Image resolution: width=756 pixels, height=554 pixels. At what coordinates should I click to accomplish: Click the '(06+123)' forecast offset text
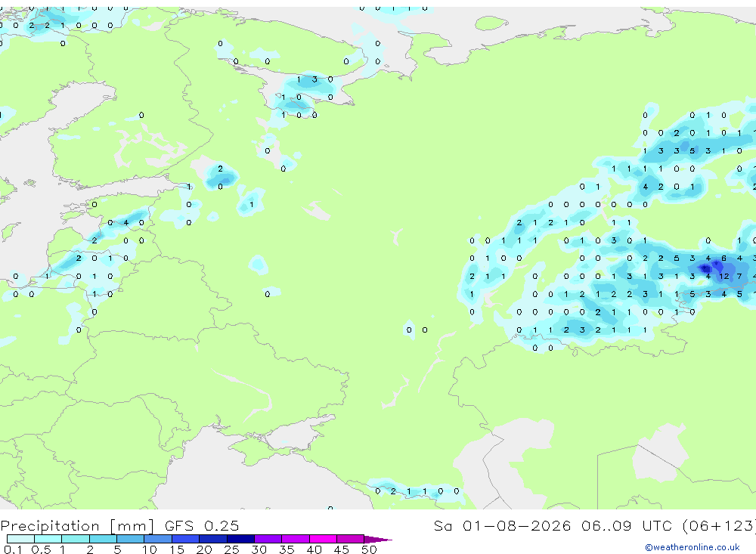coord(719,525)
